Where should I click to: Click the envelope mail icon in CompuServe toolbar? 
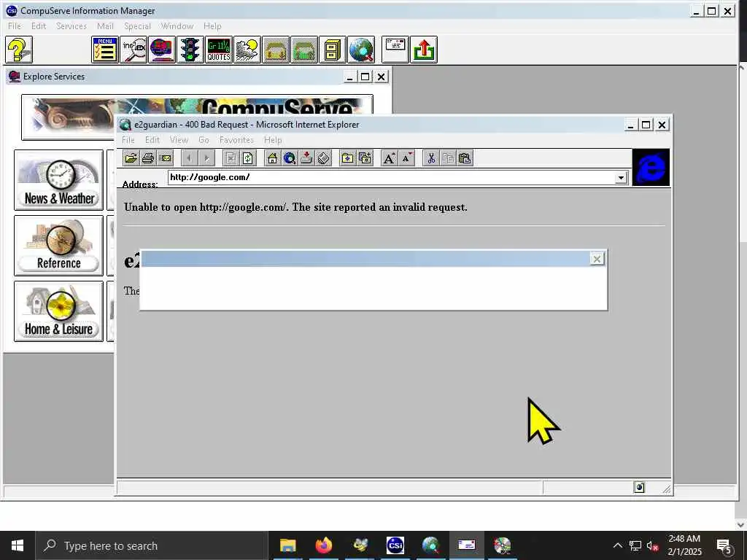click(x=395, y=50)
